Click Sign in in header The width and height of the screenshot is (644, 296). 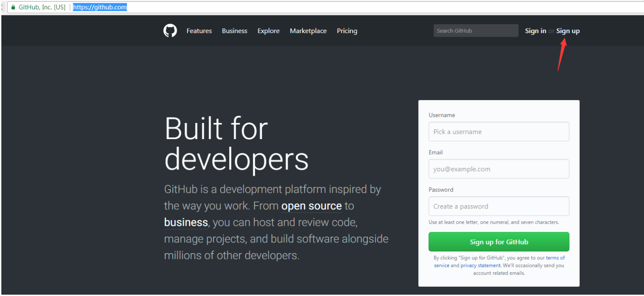coord(535,31)
